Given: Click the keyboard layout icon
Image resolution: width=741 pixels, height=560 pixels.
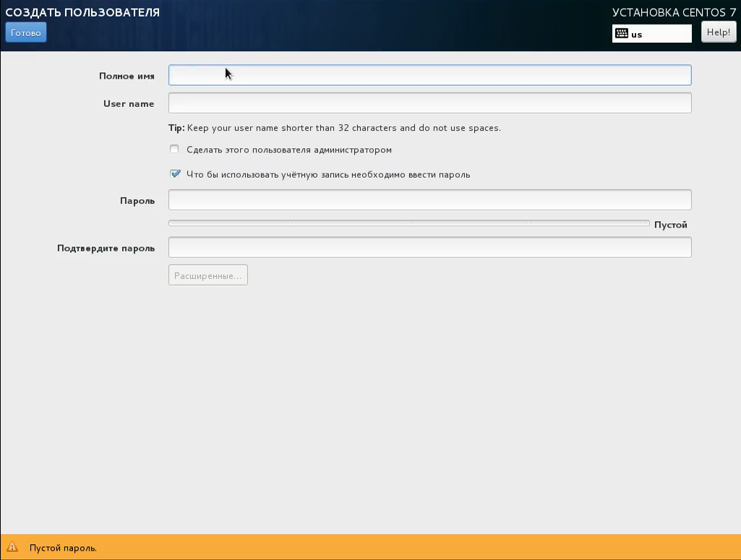Looking at the screenshot, I should tap(621, 33).
